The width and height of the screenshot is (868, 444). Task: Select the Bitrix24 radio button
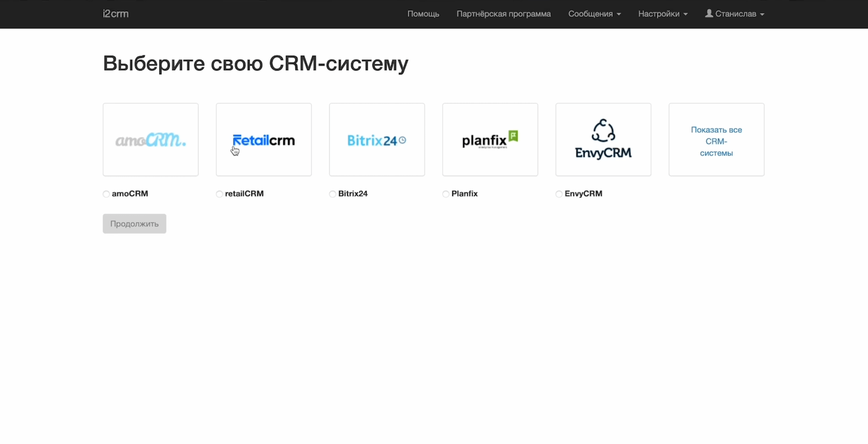tap(333, 194)
